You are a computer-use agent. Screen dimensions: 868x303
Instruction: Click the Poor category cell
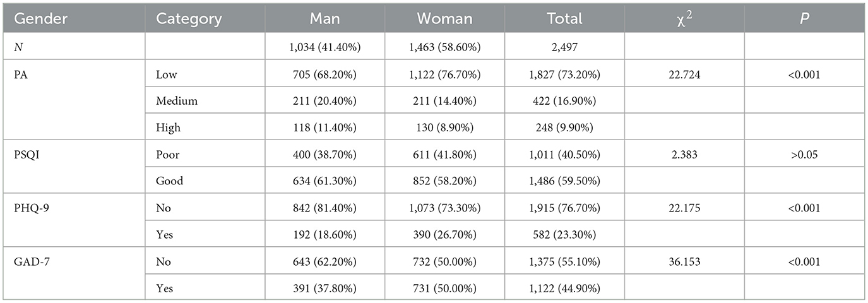(167, 154)
